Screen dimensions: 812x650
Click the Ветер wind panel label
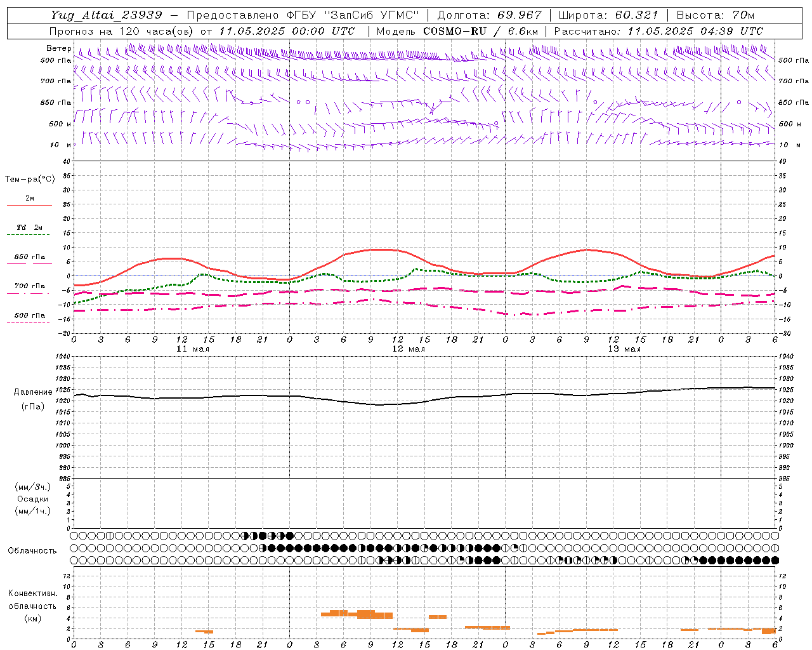[58, 48]
